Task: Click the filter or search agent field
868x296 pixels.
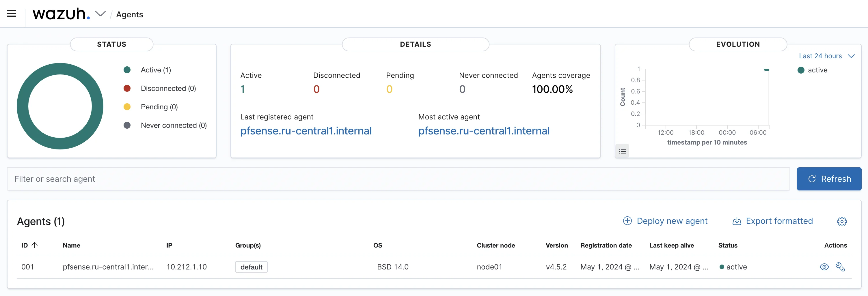Action: (x=135, y=179)
